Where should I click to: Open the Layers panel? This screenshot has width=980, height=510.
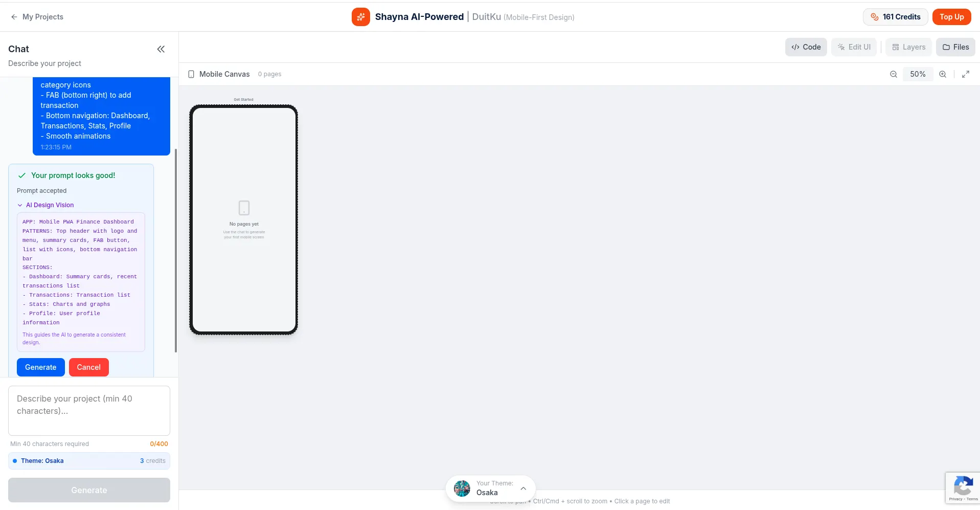pyautogui.click(x=908, y=47)
